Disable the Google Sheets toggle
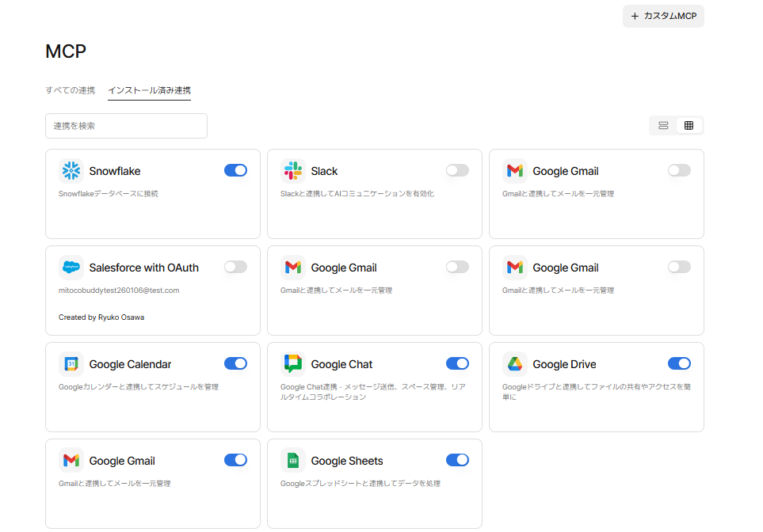This screenshot has height=532, width=763. 457,460
